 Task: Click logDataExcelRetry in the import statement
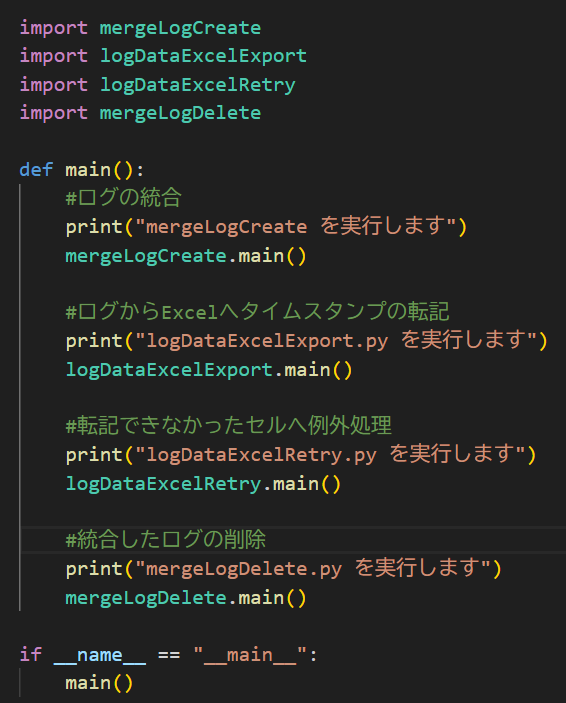click(197, 85)
